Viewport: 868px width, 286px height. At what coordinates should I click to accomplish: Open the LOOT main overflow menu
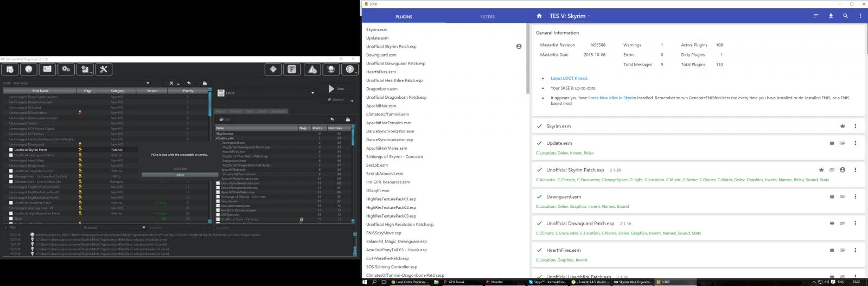pos(860,16)
